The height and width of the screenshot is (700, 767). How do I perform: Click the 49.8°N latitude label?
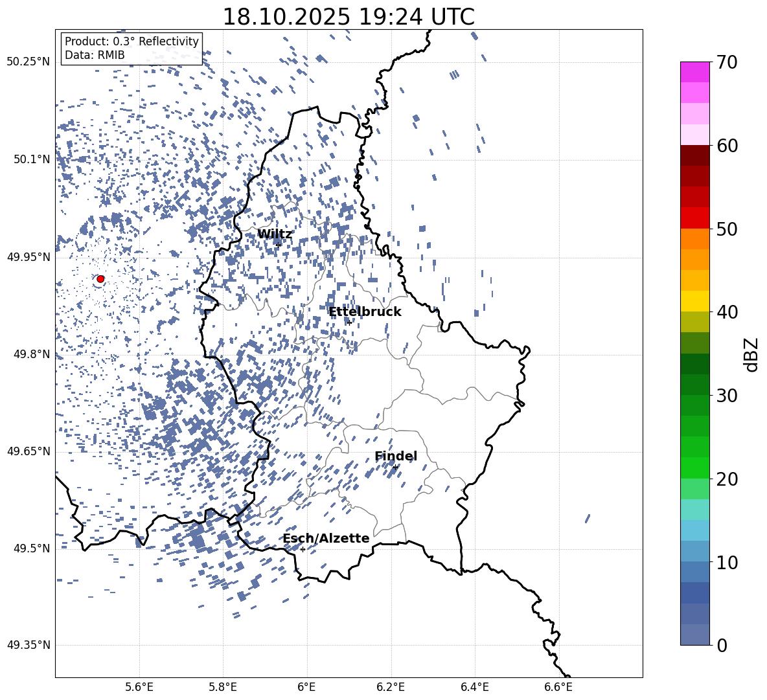click(32, 354)
